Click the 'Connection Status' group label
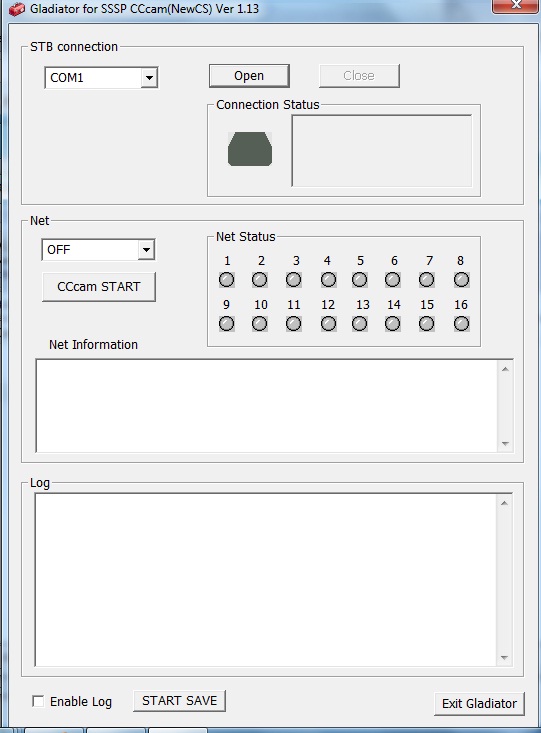This screenshot has height=733, width=541. [267, 105]
